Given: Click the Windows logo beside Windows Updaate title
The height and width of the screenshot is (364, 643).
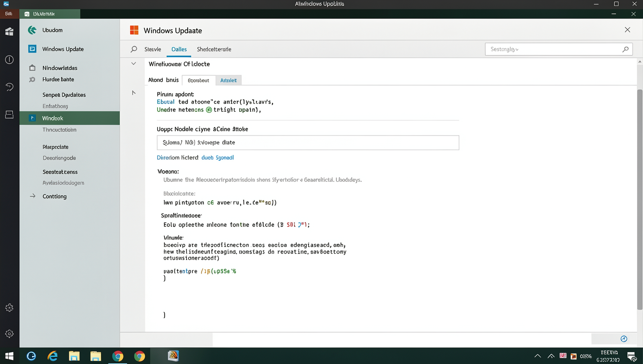Looking at the screenshot, I should (x=134, y=30).
